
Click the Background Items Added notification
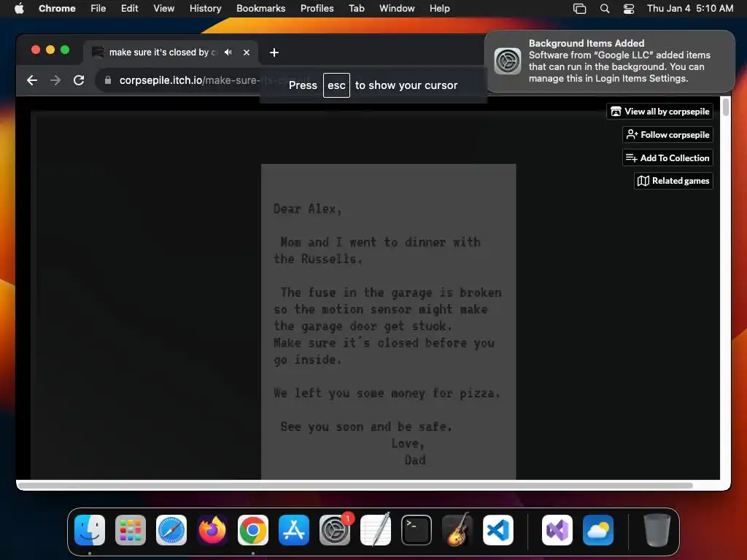click(609, 61)
